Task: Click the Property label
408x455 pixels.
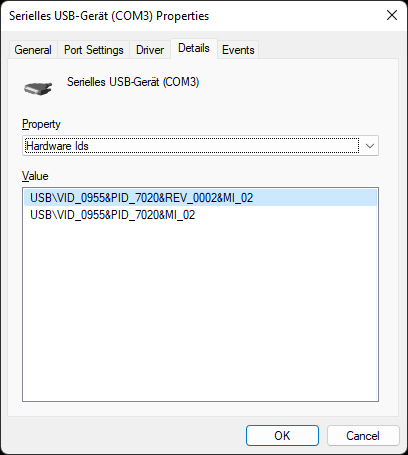Action: point(41,124)
